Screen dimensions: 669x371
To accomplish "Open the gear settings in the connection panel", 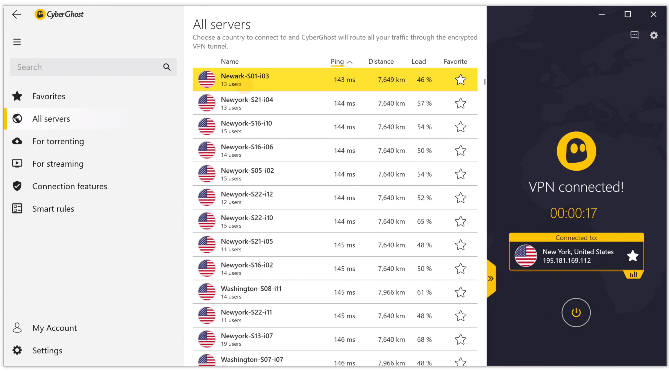I will pos(654,35).
